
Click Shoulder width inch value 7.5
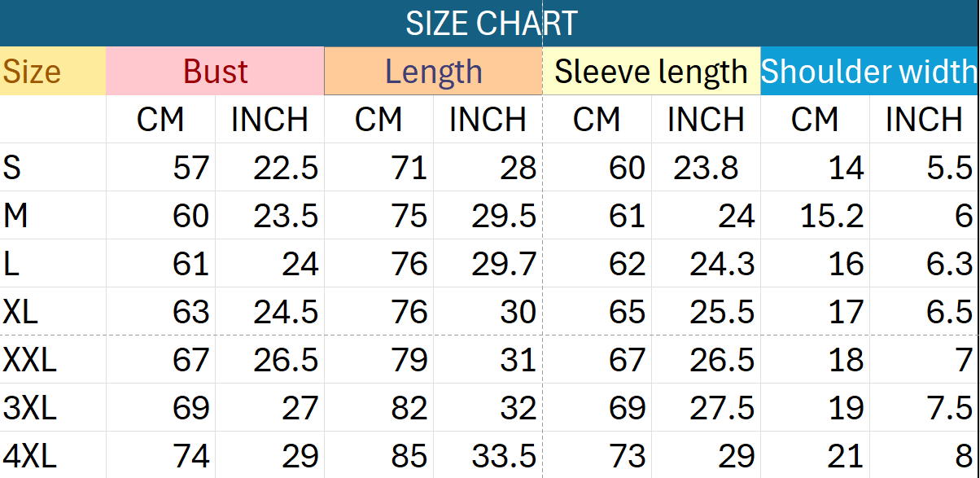click(x=951, y=408)
